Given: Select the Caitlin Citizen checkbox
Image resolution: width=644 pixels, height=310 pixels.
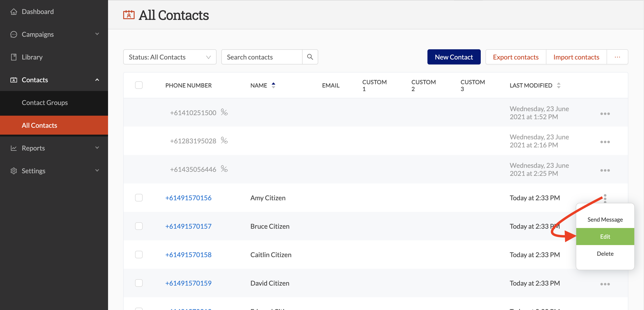Looking at the screenshot, I should (x=139, y=255).
